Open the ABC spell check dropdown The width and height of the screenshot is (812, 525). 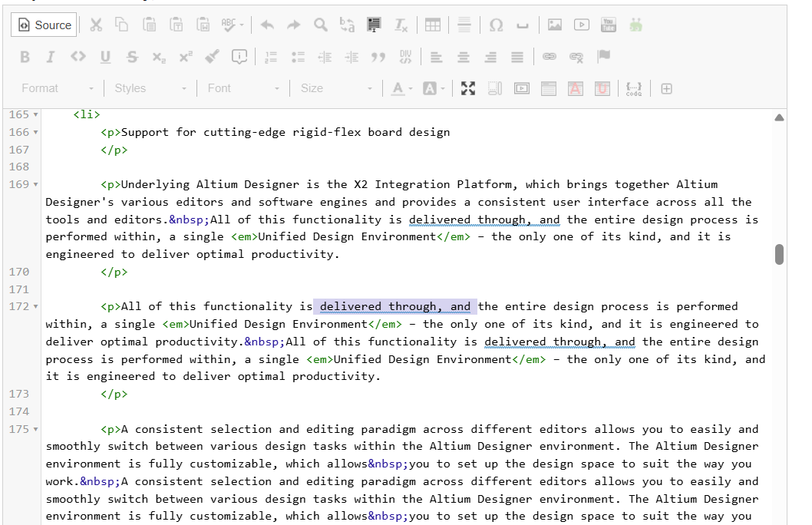[232, 25]
